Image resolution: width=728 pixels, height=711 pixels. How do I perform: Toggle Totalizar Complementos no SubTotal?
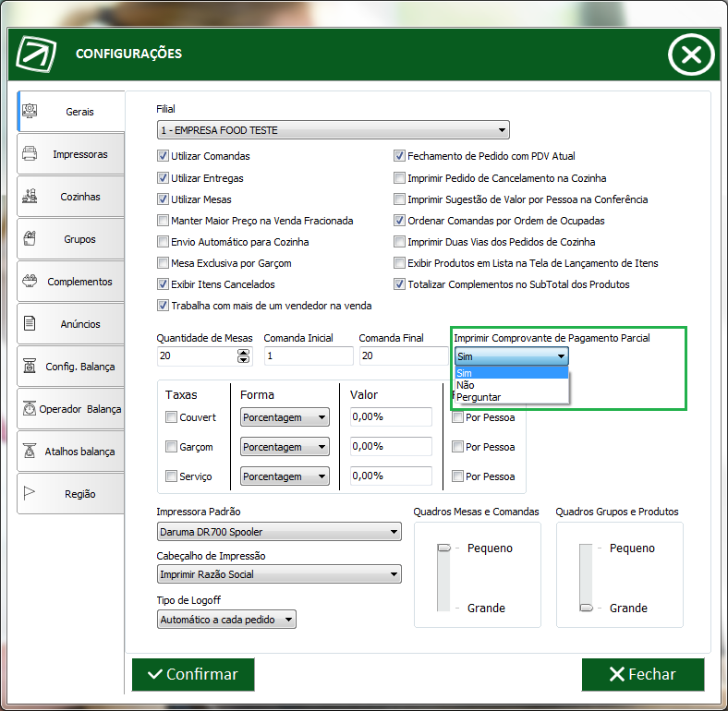coord(399,284)
